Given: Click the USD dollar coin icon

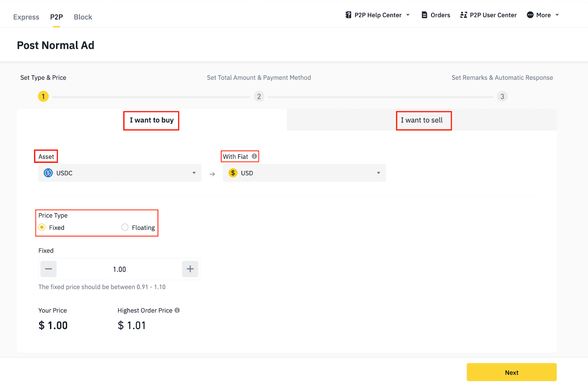Looking at the screenshot, I should point(233,173).
